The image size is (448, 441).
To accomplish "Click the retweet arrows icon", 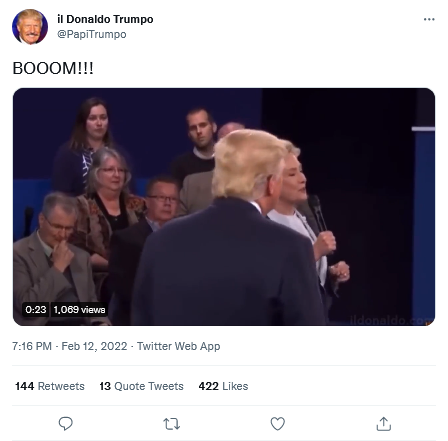I will pos(171,424).
